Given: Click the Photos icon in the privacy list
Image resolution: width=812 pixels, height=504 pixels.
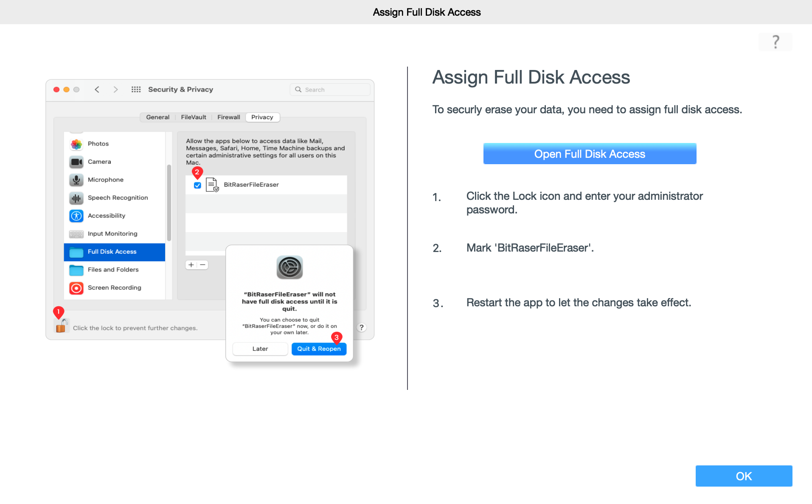Looking at the screenshot, I should click(76, 144).
